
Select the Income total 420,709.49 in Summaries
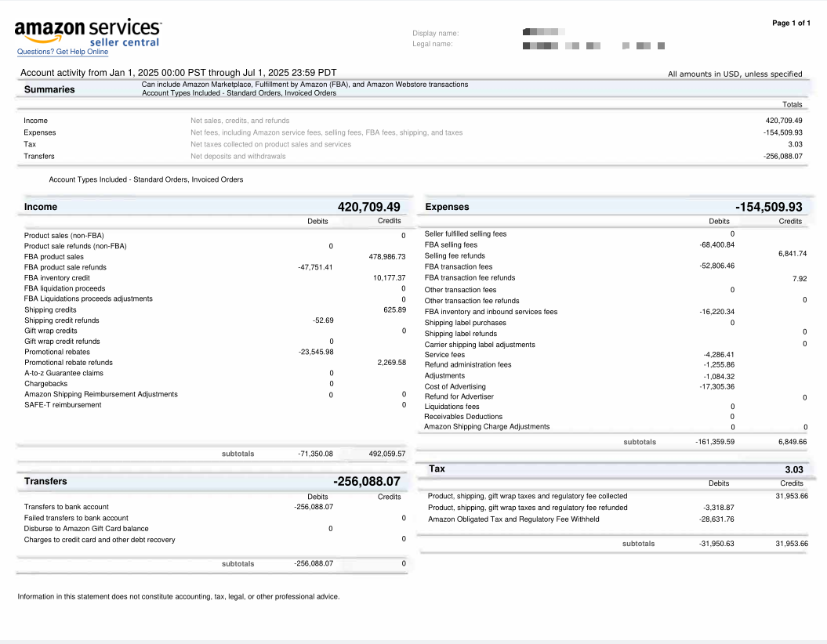coord(783,121)
